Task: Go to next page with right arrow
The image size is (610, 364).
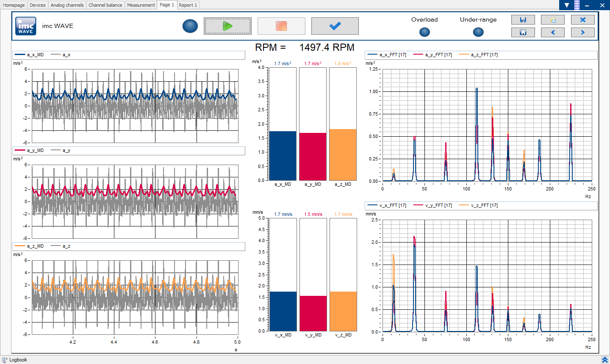Action: (582, 33)
